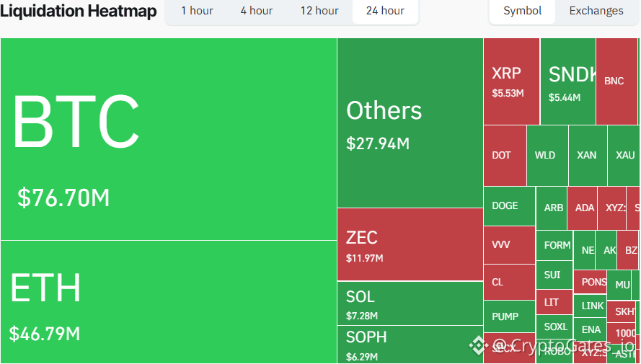Select the XRP $5.53M tile
Image resolution: width=641 pixels, height=364 pixels.
click(x=511, y=81)
